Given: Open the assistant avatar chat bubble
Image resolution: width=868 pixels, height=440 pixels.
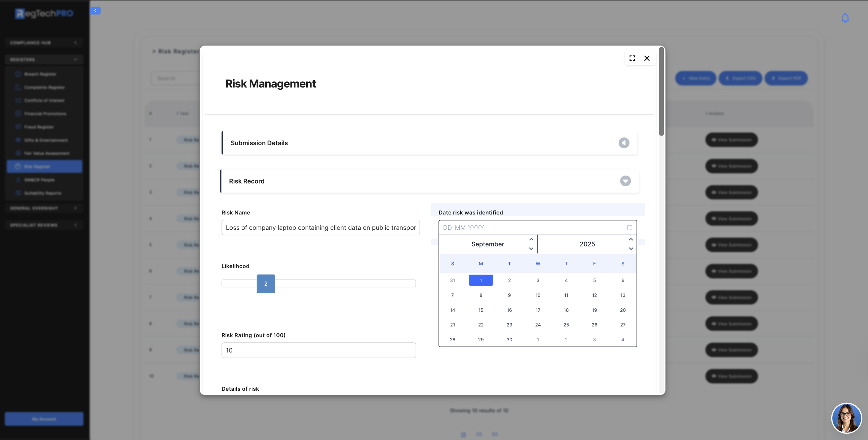Looking at the screenshot, I should coord(846,418).
